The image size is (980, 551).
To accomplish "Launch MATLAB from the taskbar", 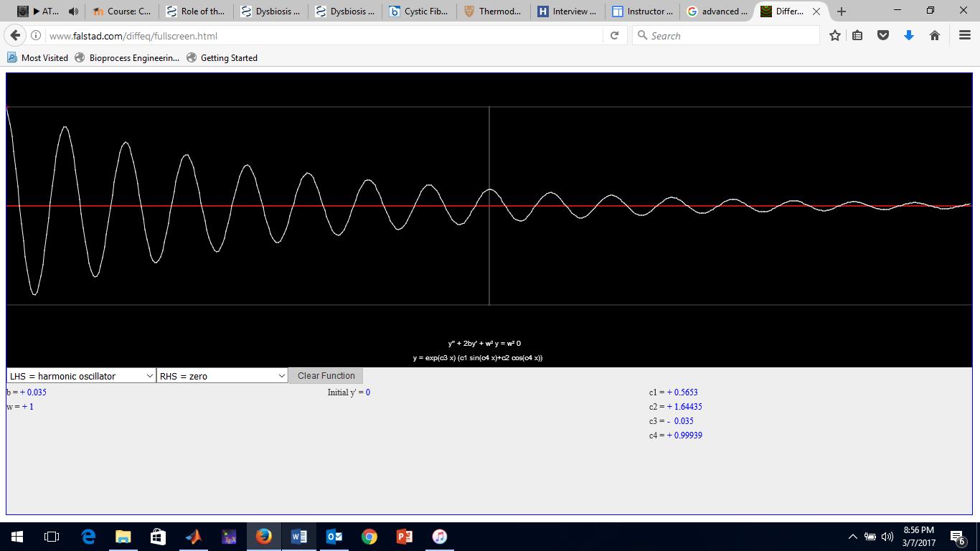I will (192, 536).
